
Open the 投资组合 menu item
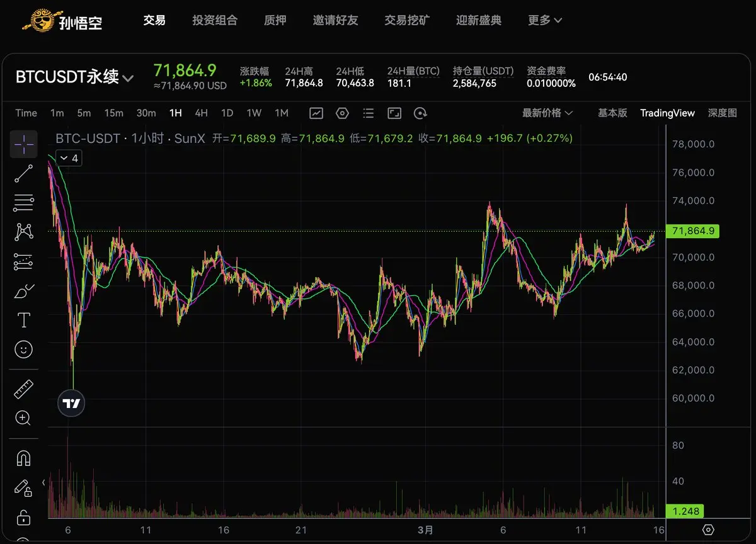tap(215, 20)
